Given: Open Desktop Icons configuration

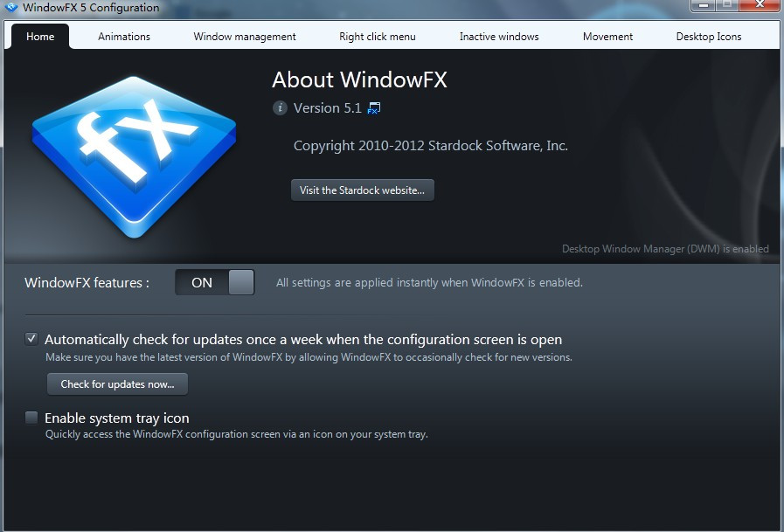Looking at the screenshot, I should 709,36.
